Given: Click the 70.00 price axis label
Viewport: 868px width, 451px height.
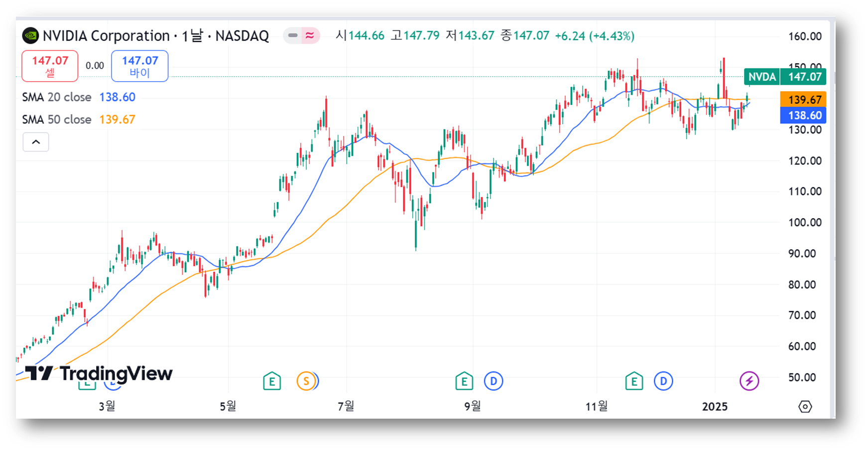Looking at the screenshot, I should 802,315.
